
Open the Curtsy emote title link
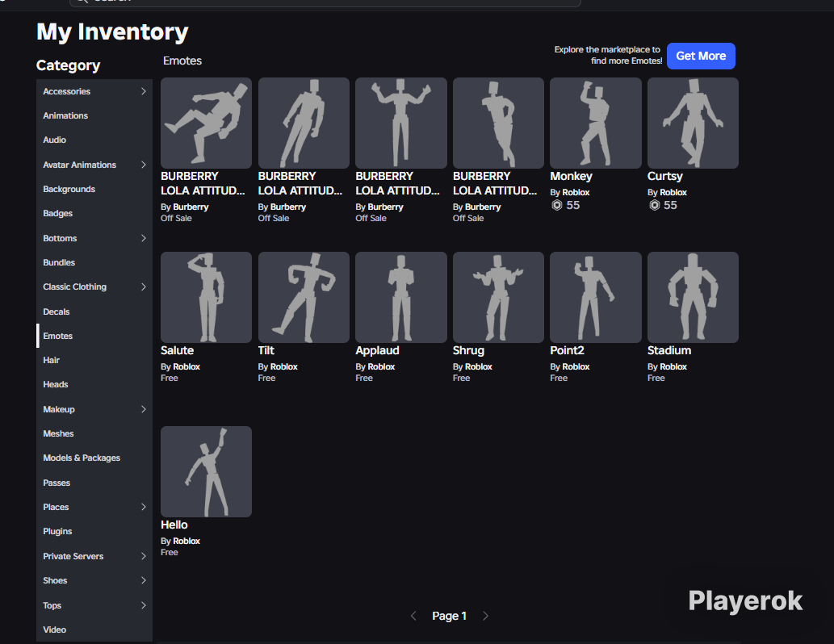(x=665, y=176)
